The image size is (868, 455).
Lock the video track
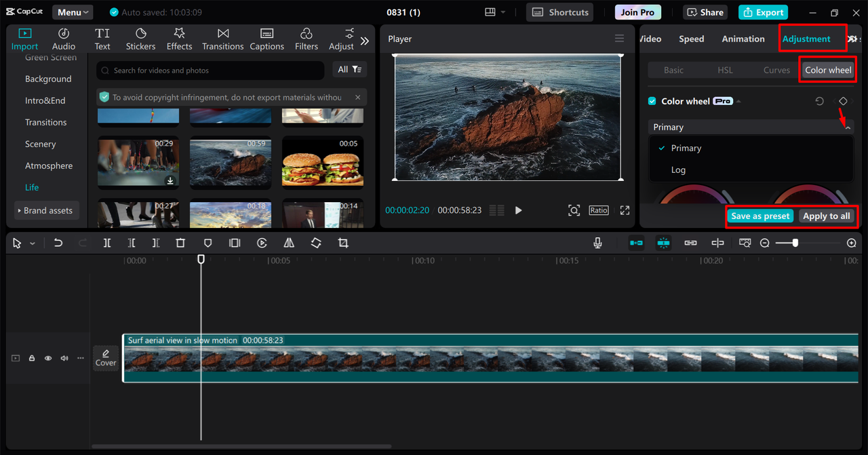32,358
